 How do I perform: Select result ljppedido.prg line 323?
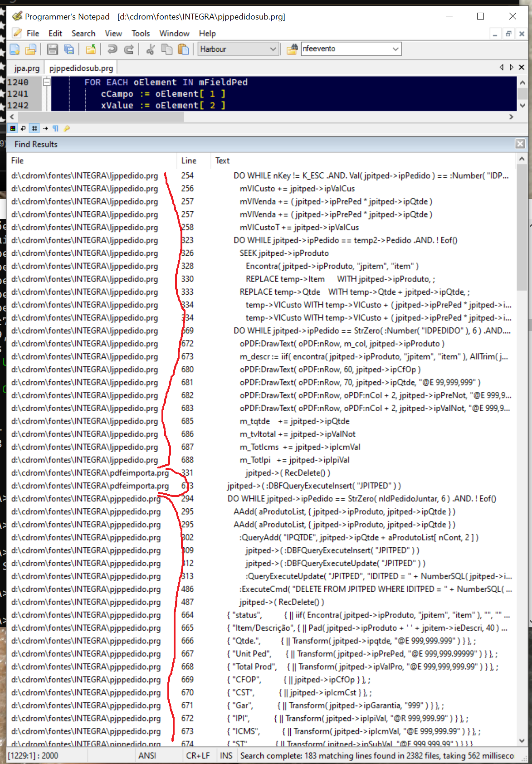click(x=261, y=240)
